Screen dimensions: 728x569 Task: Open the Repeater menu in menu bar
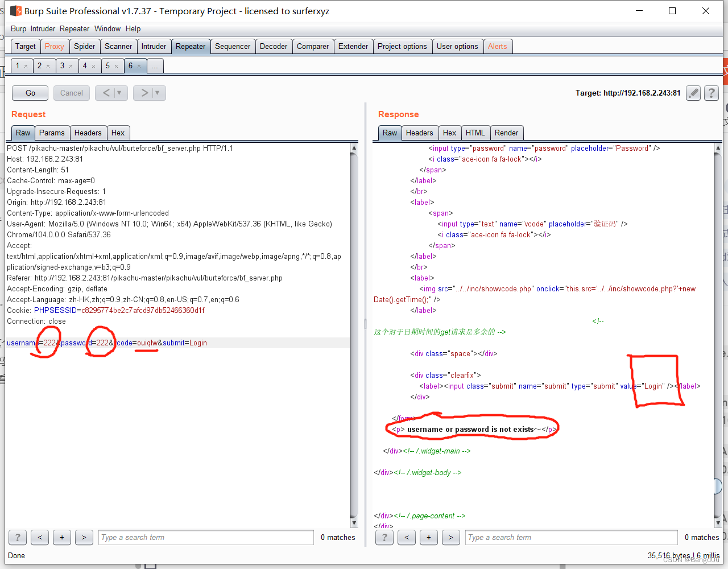click(75, 28)
